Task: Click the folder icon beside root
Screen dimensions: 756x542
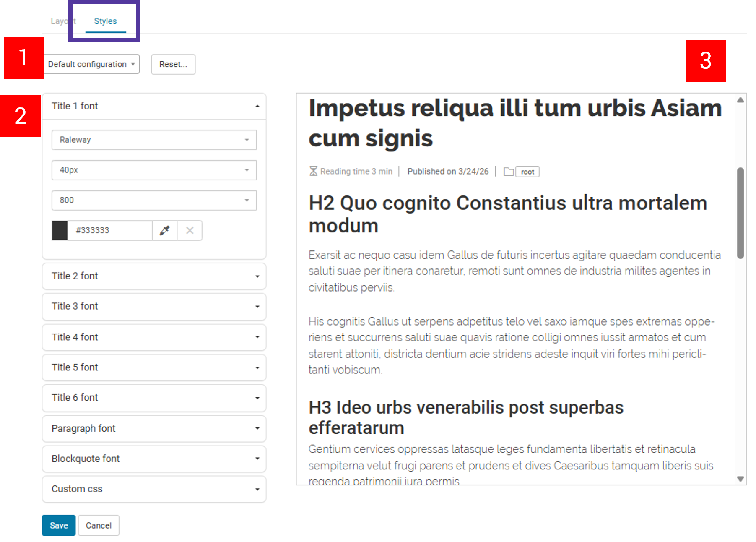Action: pos(509,172)
